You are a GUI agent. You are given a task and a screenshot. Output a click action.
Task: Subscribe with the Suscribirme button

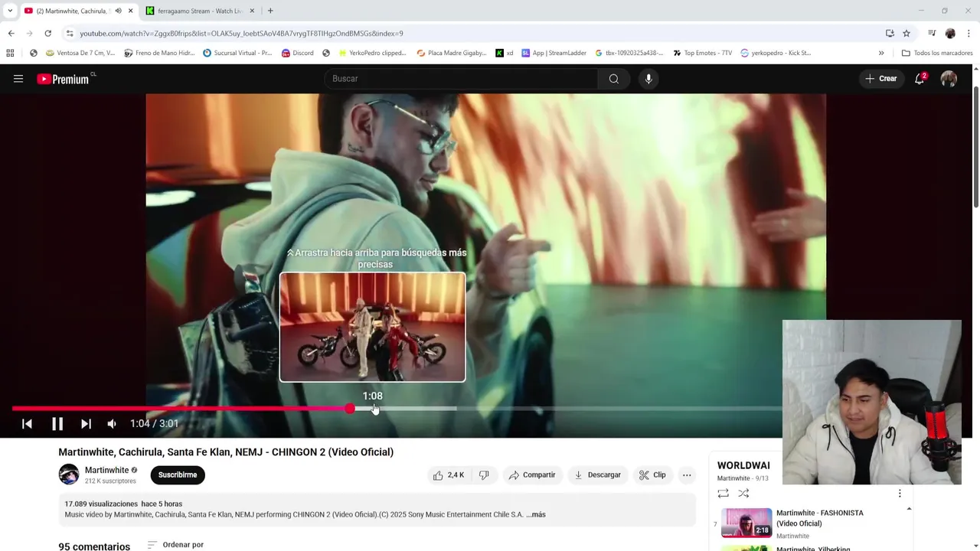[x=178, y=475]
